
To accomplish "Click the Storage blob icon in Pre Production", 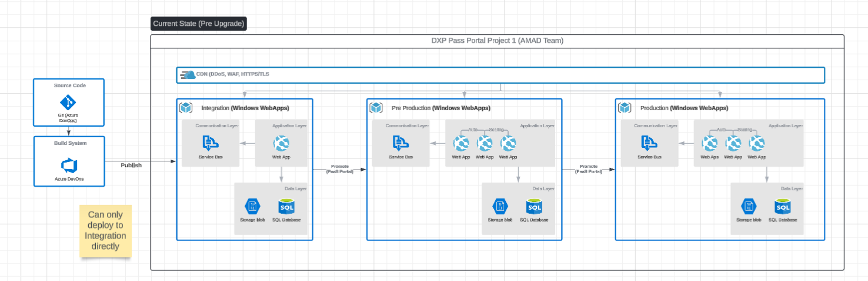I will click(500, 207).
